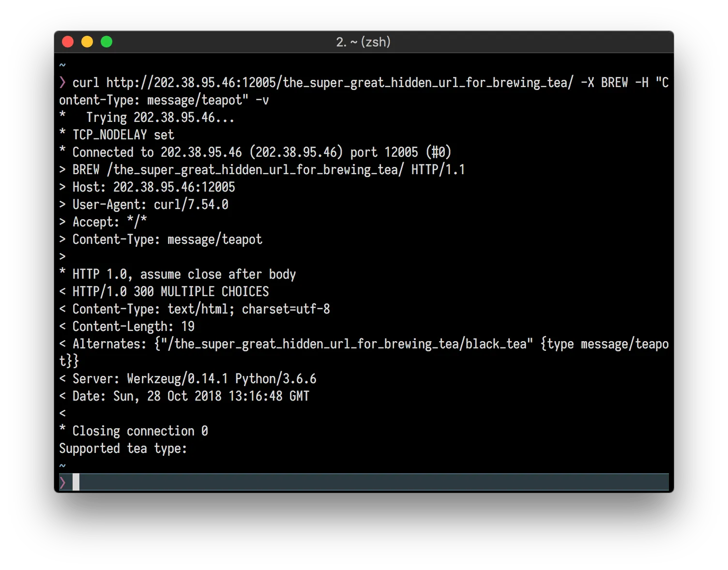Click the Date header showing 28 Oct 2018
This screenshot has width=728, height=570.
pyautogui.click(x=190, y=396)
